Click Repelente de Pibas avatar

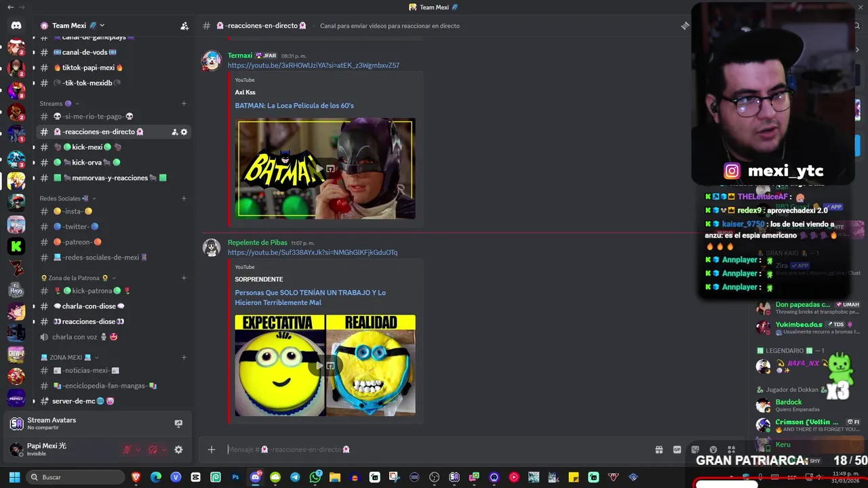click(212, 247)
